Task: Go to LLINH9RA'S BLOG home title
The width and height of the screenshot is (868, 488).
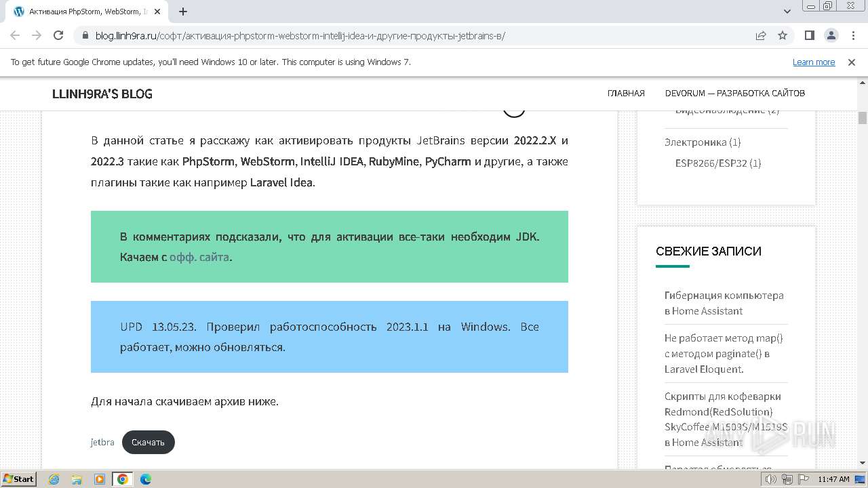Action: pos(102,94)
